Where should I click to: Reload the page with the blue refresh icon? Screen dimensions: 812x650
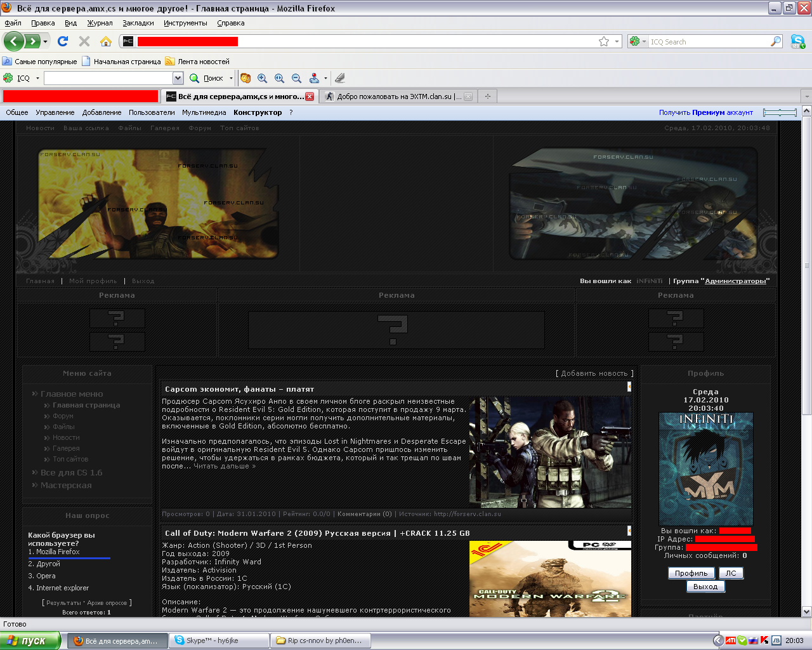pyautogui.click(x=63, y=41)
